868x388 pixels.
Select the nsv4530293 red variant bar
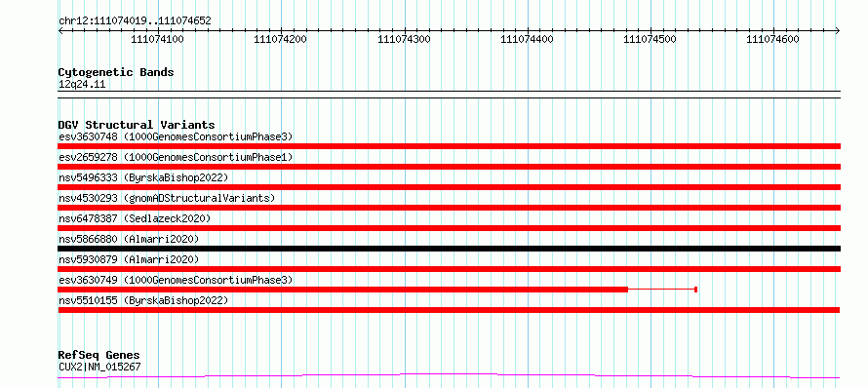[450, 208]
